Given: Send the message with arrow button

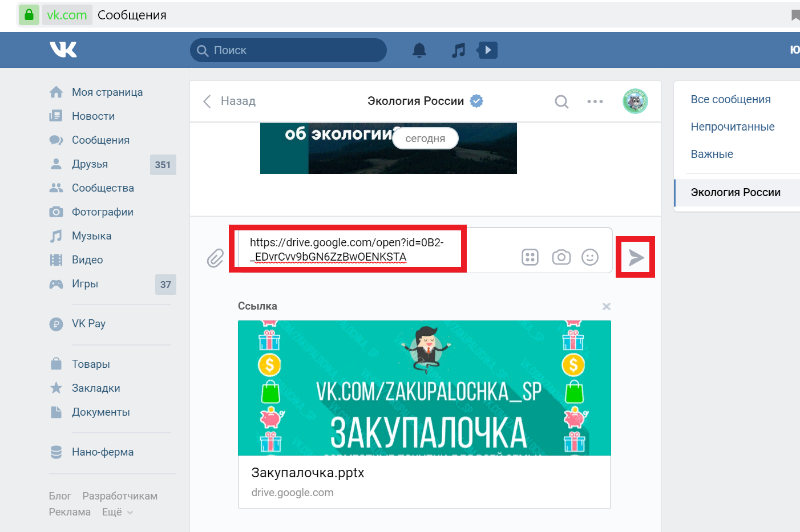Looking at the screenshot, I should pos(636,258).
